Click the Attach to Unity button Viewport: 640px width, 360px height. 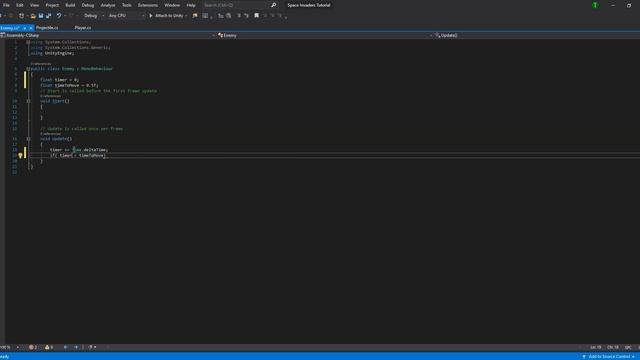pyautogui.click(x=166, y=16)
